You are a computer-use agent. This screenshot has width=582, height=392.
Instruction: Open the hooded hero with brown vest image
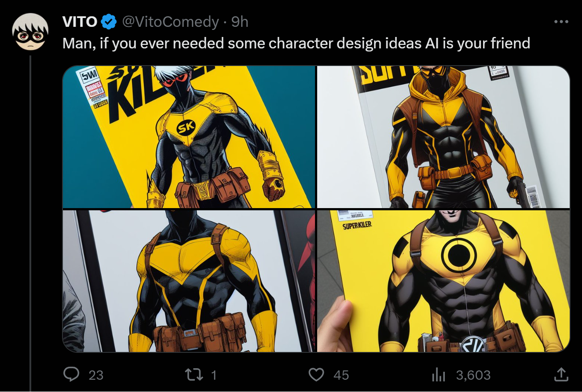click(443, 137)
